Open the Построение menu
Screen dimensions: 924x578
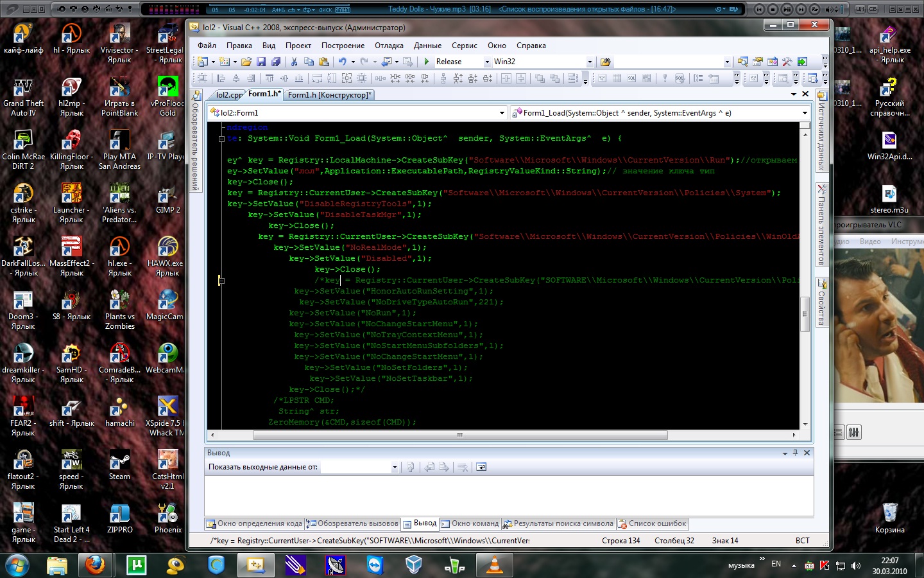coord(343,46)
